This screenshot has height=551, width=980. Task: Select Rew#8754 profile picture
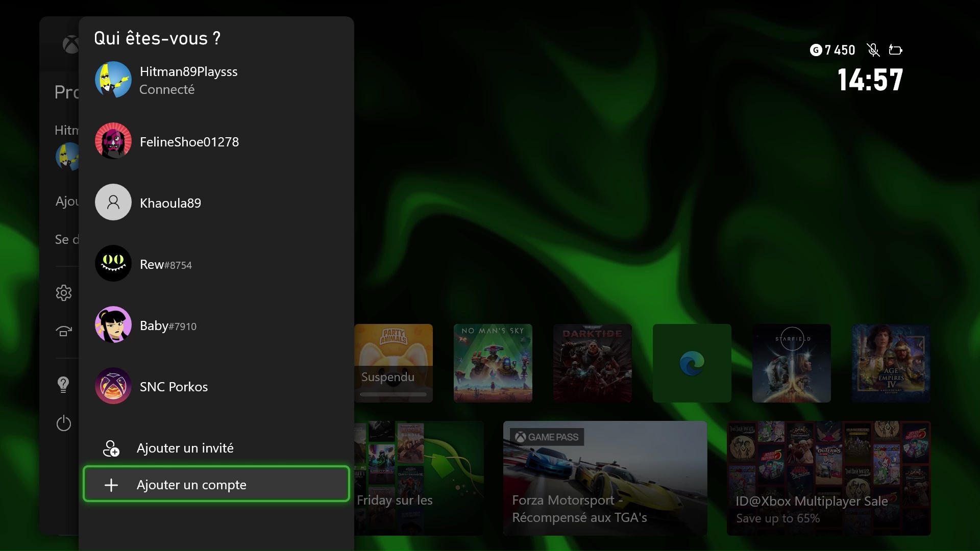click(113, 263)
